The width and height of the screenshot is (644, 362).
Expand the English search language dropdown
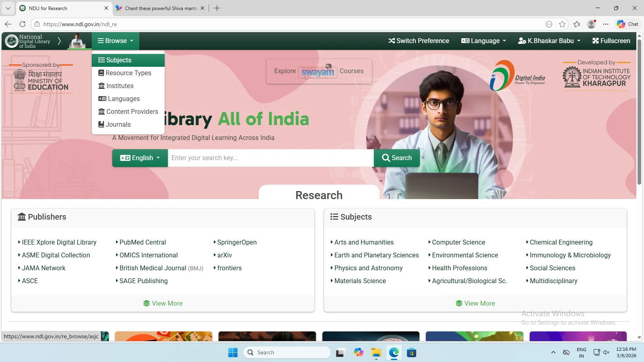pos(140,158)
